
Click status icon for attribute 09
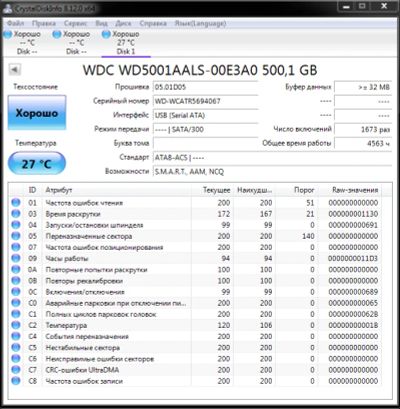16,258
